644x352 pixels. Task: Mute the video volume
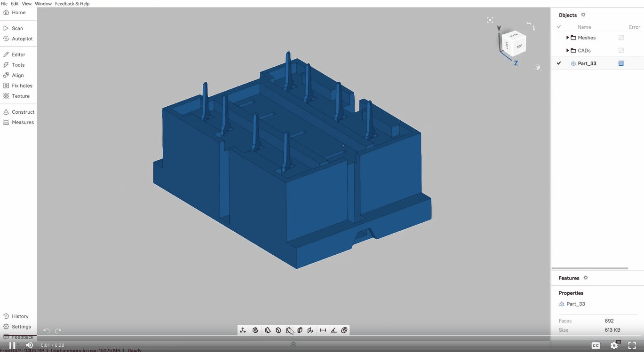pos(29,345)
